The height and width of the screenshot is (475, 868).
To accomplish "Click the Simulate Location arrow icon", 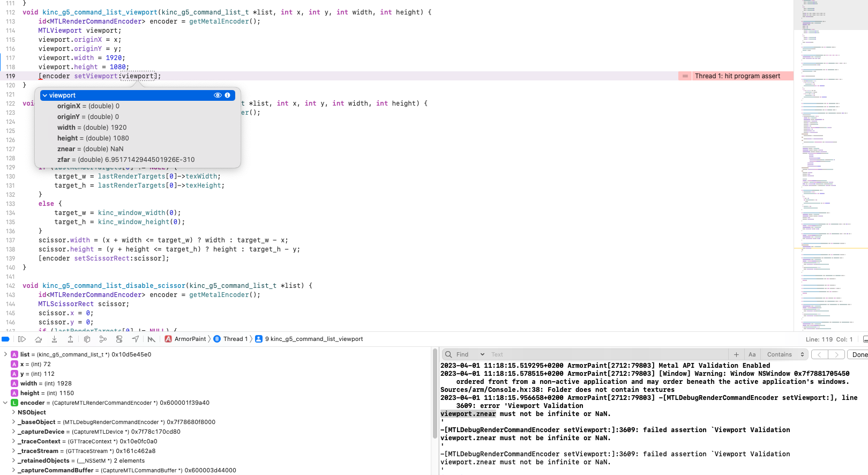I will (136, 339).
